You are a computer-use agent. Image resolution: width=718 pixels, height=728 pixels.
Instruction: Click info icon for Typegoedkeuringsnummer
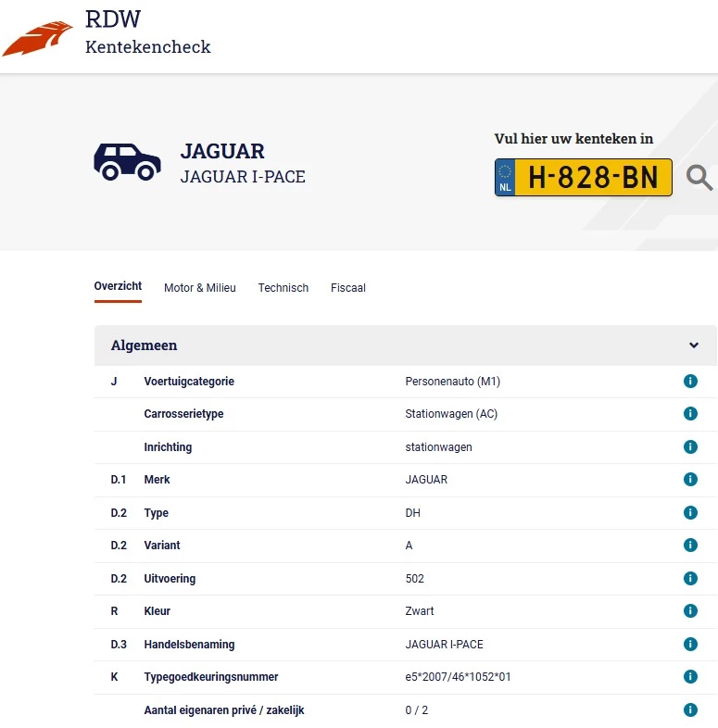tap(690, 677)
